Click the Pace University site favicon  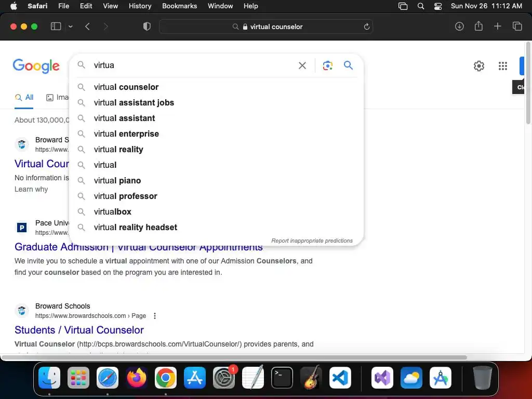(x=22, y=228)
